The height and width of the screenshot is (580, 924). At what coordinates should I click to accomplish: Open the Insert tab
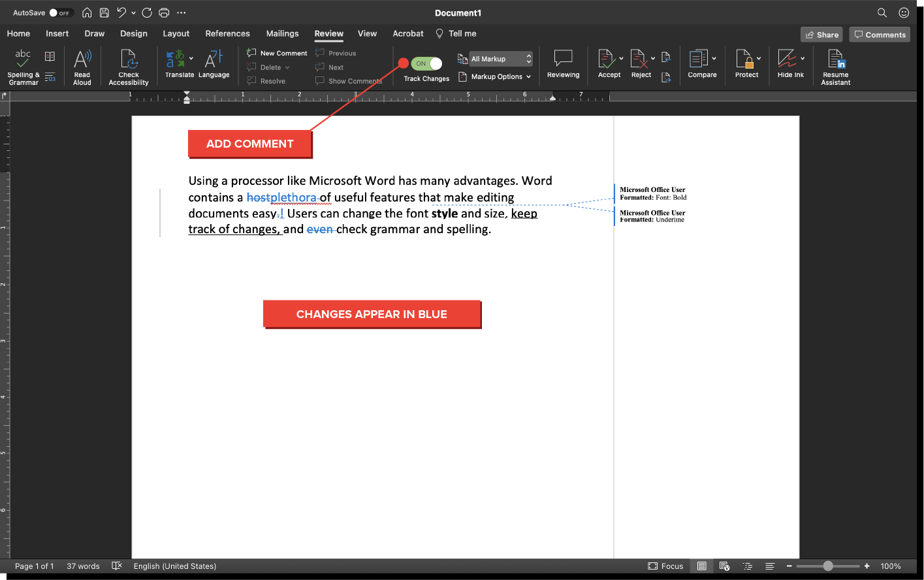click(57, 33)
